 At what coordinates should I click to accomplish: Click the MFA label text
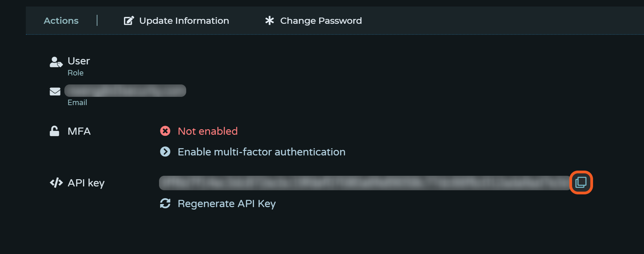[79, 131]
